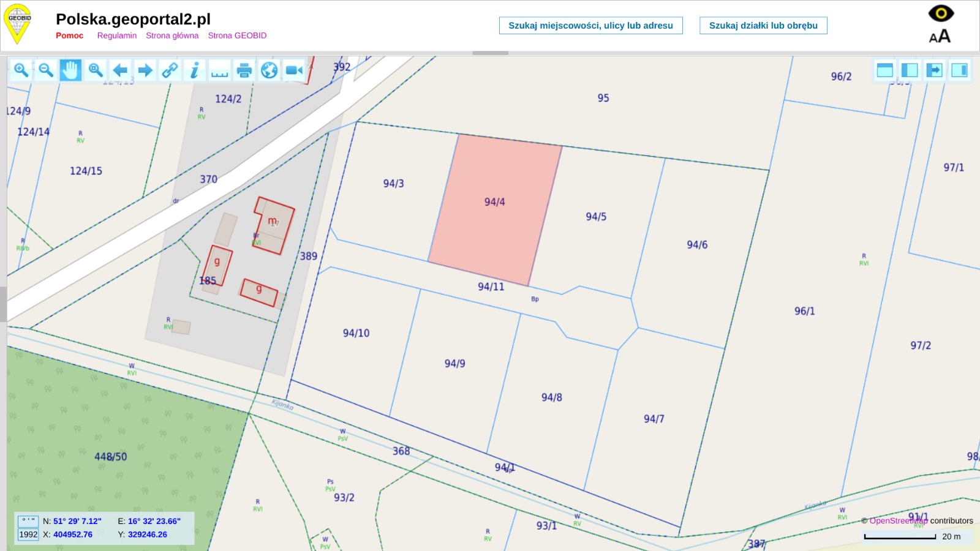The width and height of the screenshot is (980, 551).
Task: Click the zoom out magnifier tool
Action: (46, 70)
